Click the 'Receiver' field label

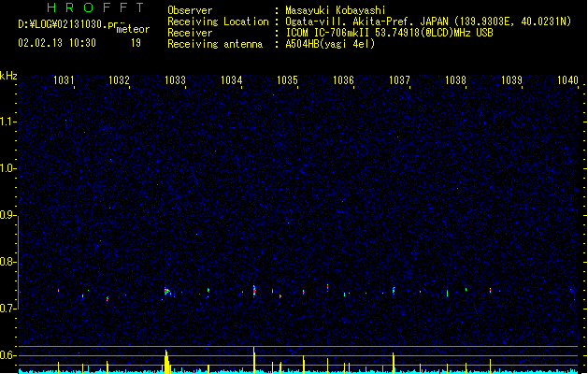pyautogui.click(x=190, y=33)
